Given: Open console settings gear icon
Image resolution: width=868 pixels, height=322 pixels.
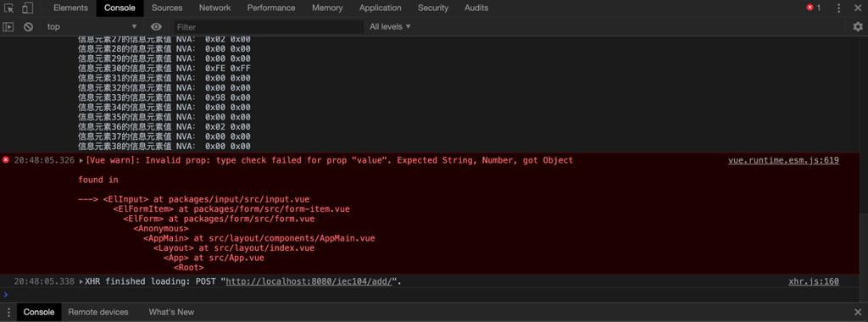Looking at the screenshot, I should click(858, 26).
